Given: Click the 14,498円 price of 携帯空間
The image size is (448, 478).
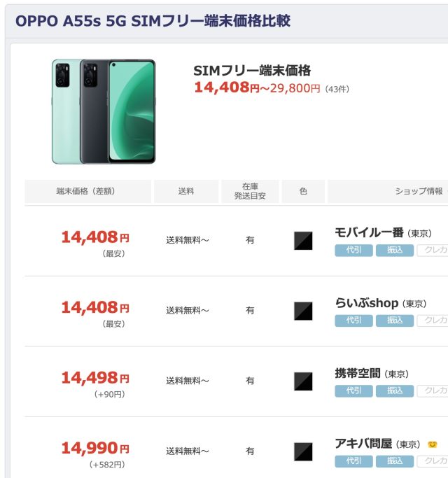Looking at the screenshot, I should pyautogui.click(x=95, y=378).
